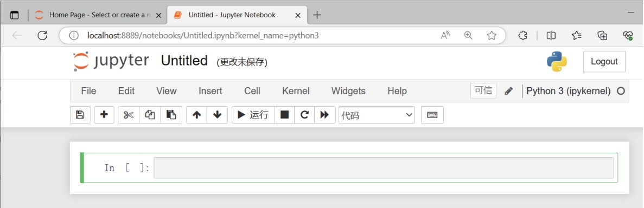Click the kernel idle circle indicator
Screen dimensions: 644x208
click(621, 91)
